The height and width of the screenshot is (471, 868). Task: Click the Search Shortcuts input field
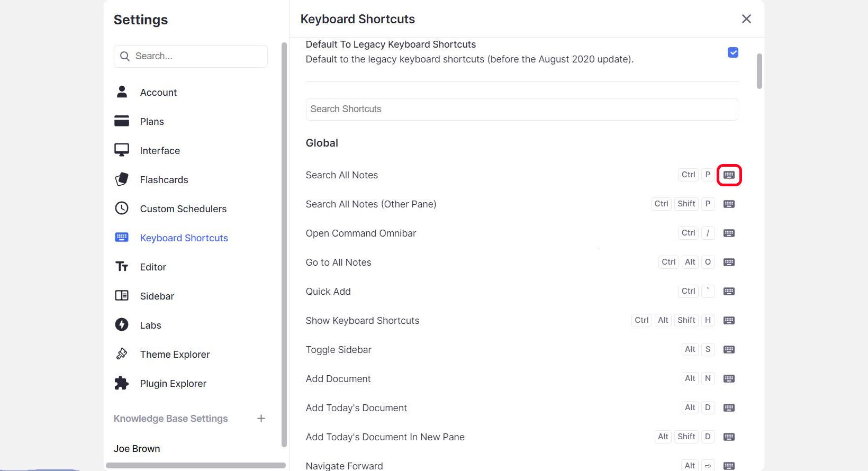tap(521, 109)
